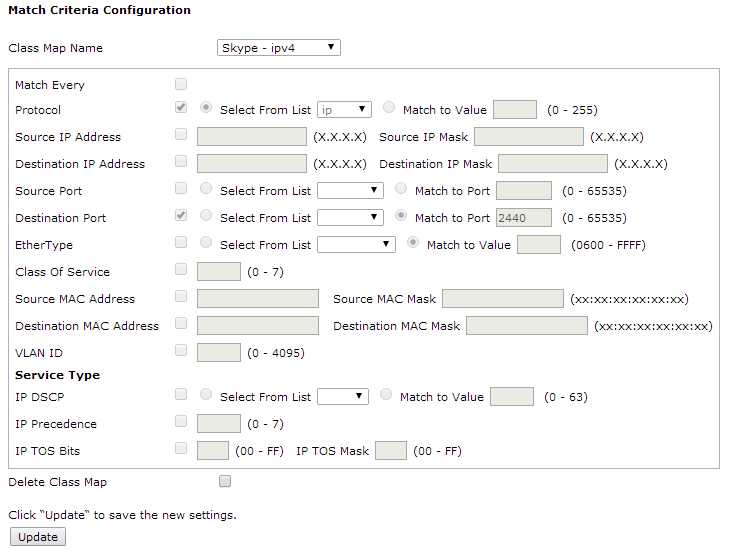
Task: Open the Protocol list dropdown showing ip
Action: [x=344, y=110]
